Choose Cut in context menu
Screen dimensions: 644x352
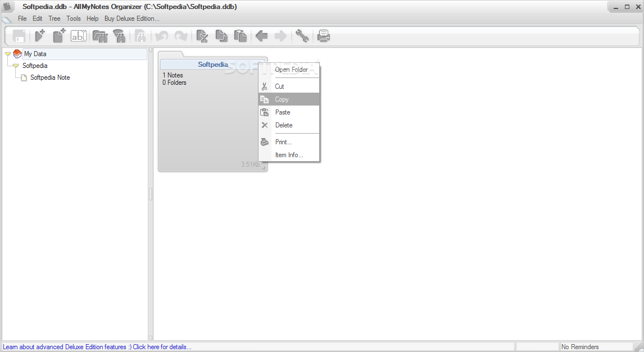pos(289,86)
